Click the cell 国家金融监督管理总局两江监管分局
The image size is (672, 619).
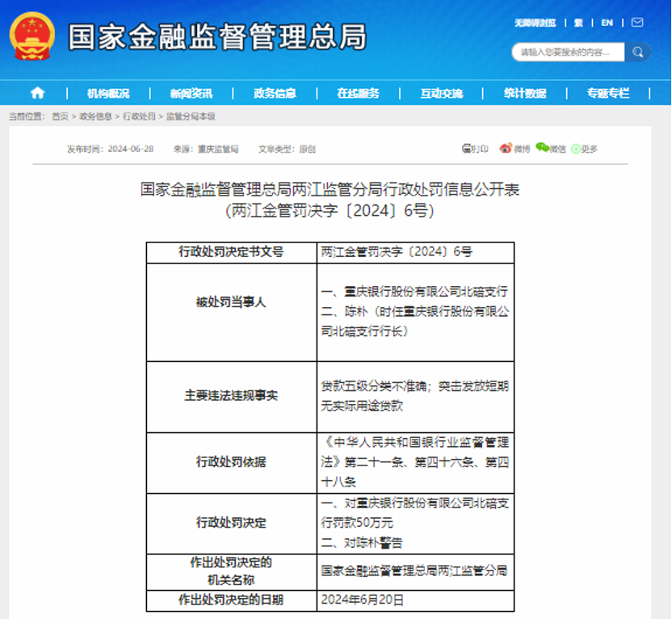click(x=414, y=571)
